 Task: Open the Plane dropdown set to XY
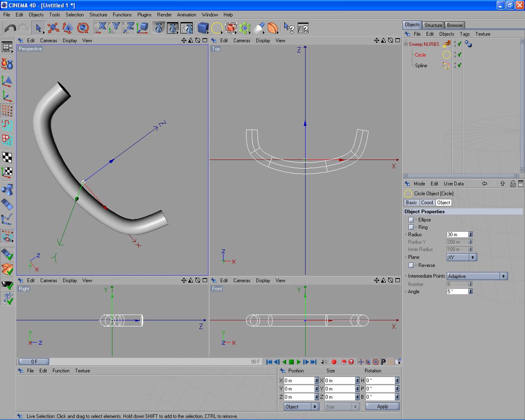(461, 257)
